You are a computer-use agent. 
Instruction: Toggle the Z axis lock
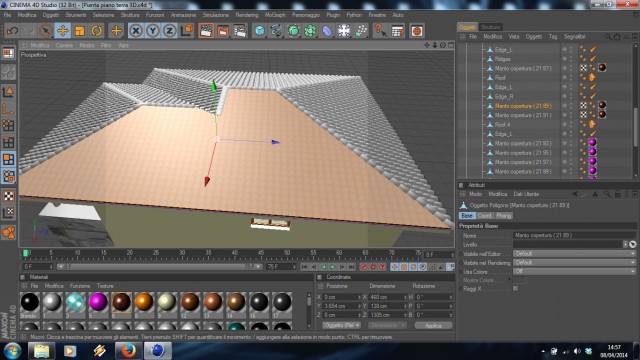169,31
